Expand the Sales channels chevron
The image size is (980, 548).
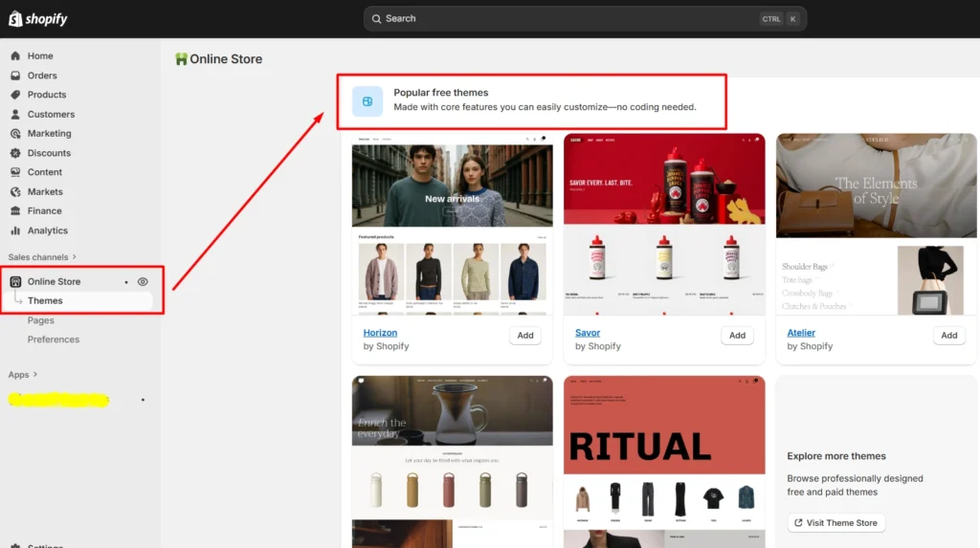[75, 257]
